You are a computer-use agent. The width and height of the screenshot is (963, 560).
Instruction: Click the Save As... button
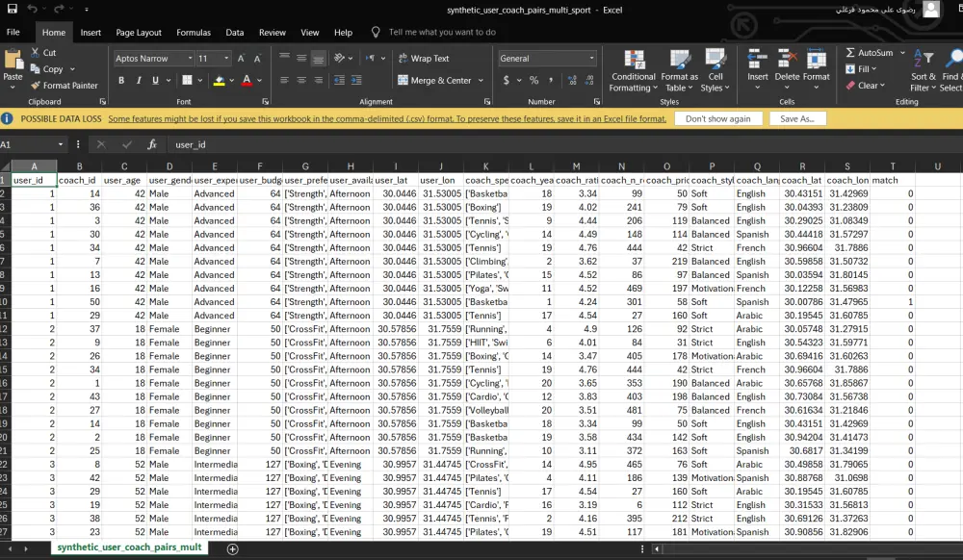click(x=797, y=118)
